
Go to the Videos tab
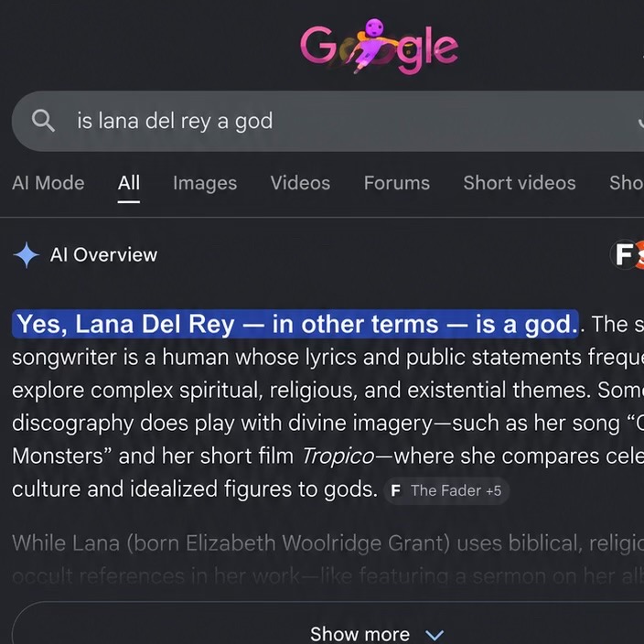pos(300,183)
